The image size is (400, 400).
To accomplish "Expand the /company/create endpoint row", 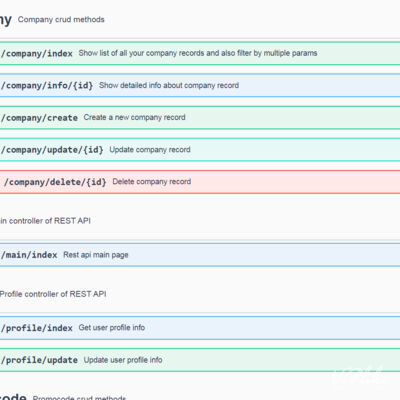I will click(x=200, y=118).
